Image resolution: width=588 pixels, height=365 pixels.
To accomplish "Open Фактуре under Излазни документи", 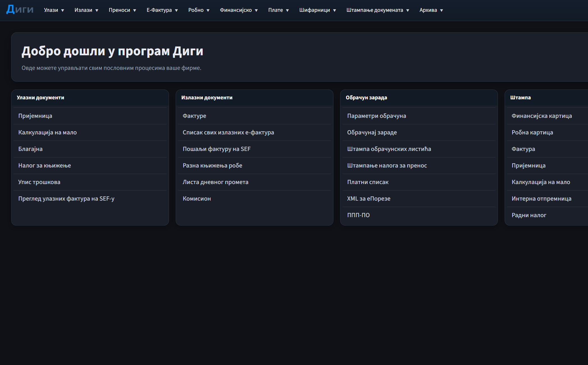I will 255,116.
